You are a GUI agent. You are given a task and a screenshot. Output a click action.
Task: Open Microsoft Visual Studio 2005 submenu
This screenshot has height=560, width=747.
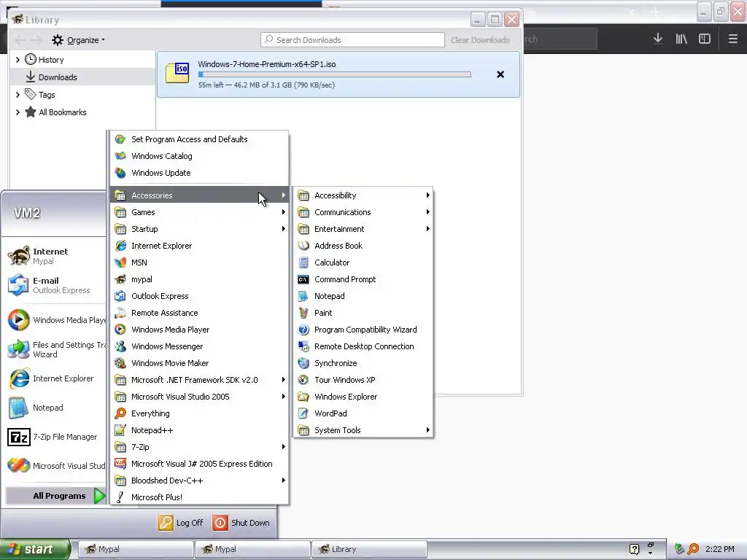199,397
